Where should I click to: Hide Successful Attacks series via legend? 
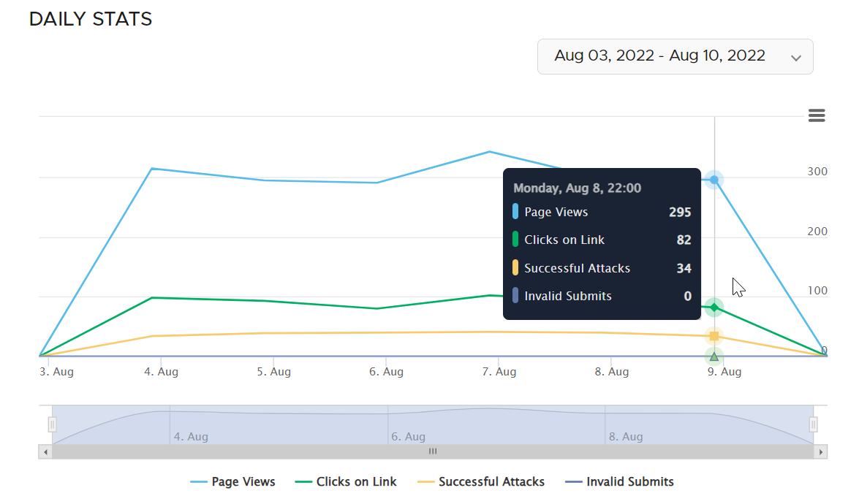pyautogui.click(x=480, y=481)
